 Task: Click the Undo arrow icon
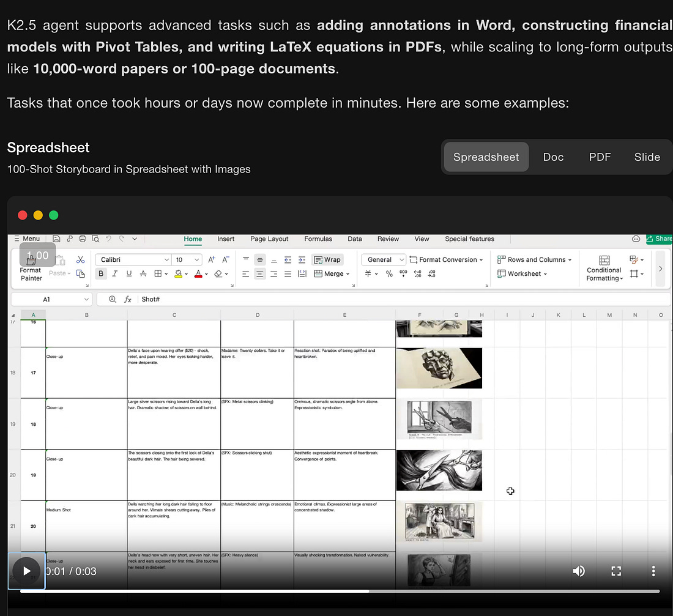tap(108, 238)
